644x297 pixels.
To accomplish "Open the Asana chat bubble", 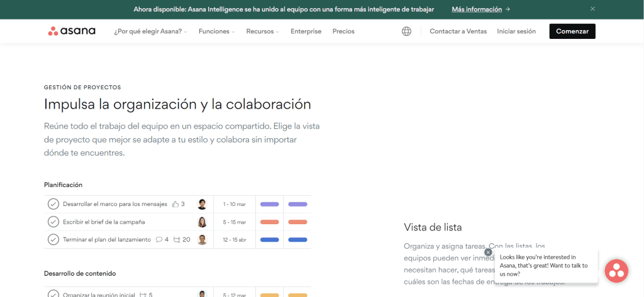I will [x=616, y=271].
